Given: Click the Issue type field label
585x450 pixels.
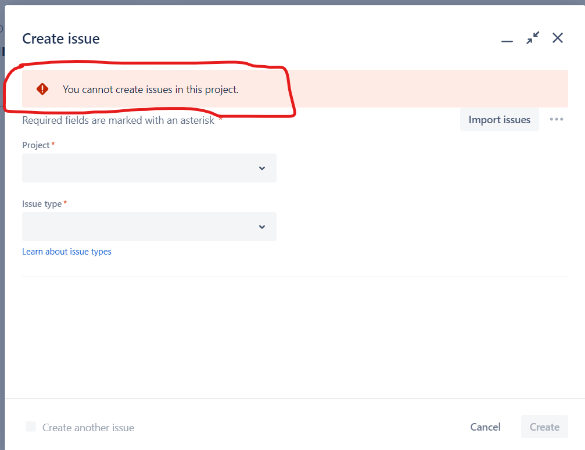Looking at the screenshot, I should coord(42,204).
